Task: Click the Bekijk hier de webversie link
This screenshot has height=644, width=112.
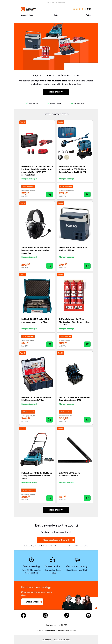Action: (56, 2)
